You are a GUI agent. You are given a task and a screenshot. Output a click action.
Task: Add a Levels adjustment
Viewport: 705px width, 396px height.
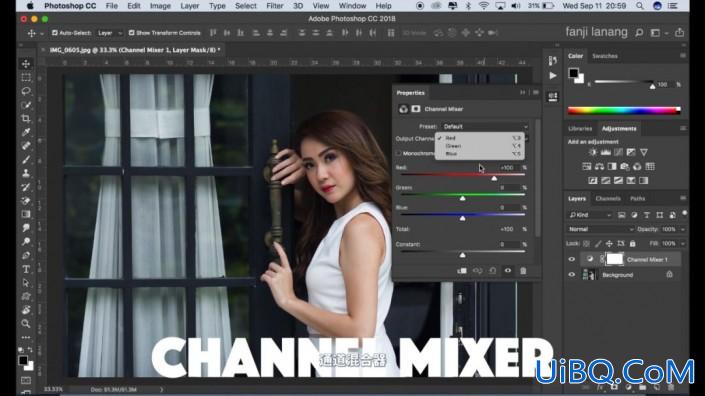tap(606, 152)
